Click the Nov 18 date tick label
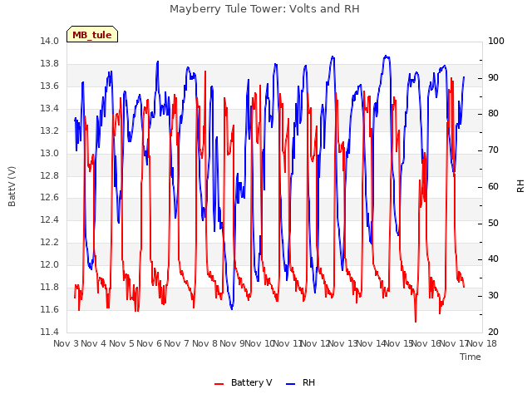The image size is (532, 399). [482, 343]
